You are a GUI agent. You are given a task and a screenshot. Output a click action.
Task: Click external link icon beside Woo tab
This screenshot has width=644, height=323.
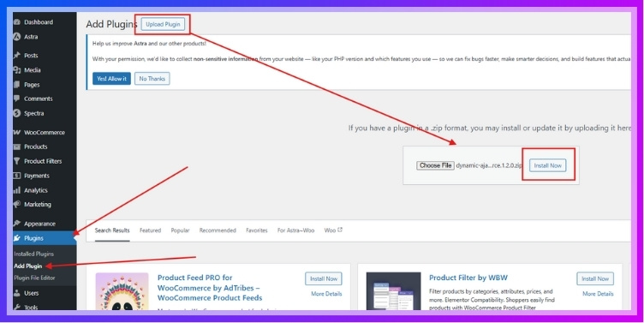[x=340, y=230]
